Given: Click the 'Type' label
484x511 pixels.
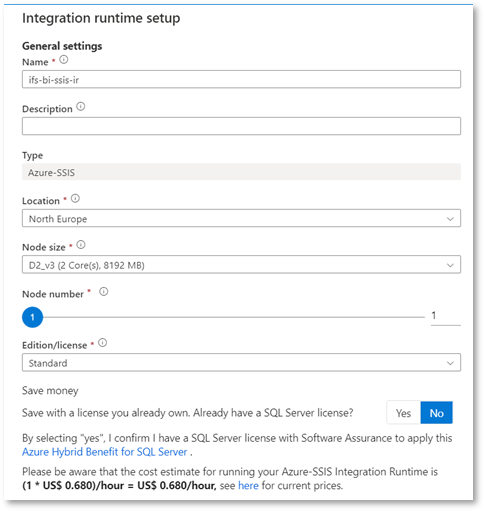Looking at the screenshot, I should point(32,155).
